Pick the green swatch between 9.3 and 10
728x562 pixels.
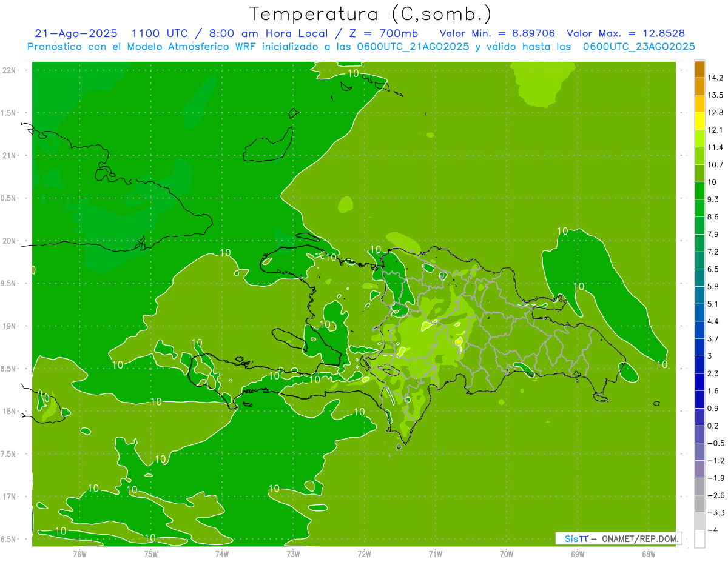click(699, 191)
